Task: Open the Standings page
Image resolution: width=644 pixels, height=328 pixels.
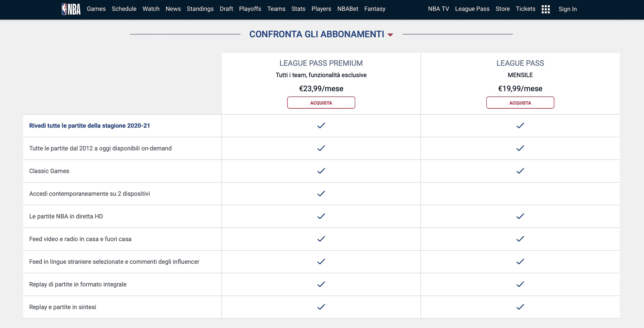Action: tap(200, 9)
